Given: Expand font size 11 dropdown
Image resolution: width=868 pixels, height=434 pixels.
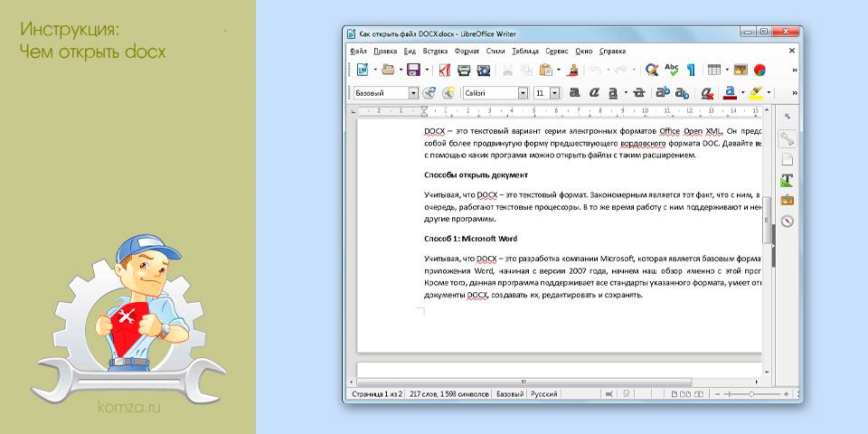Looking at the screenshot, I should pos(555,93).
